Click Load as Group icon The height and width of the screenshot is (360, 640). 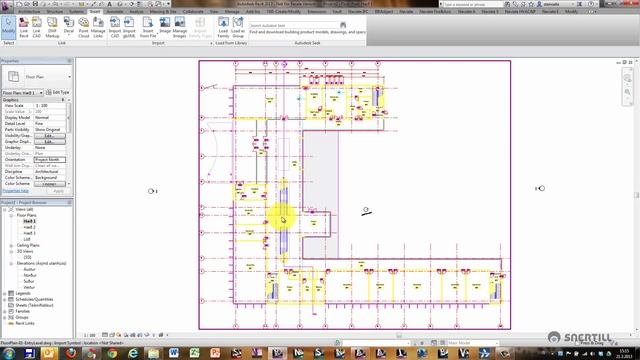click(x=238, y=27)
